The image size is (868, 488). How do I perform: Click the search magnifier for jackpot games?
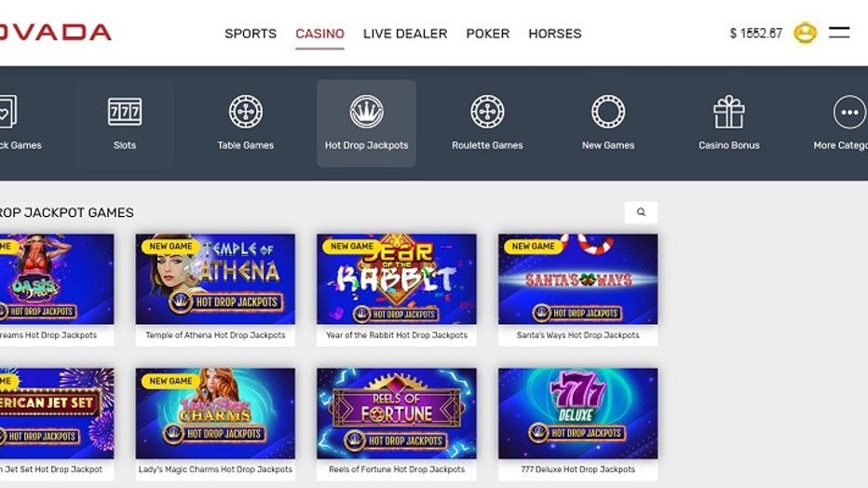[641, 212]
